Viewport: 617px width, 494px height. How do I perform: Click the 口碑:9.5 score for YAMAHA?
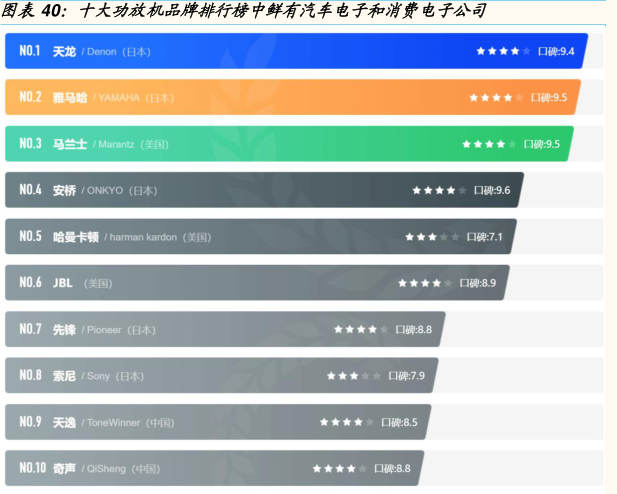pos(549,97)
